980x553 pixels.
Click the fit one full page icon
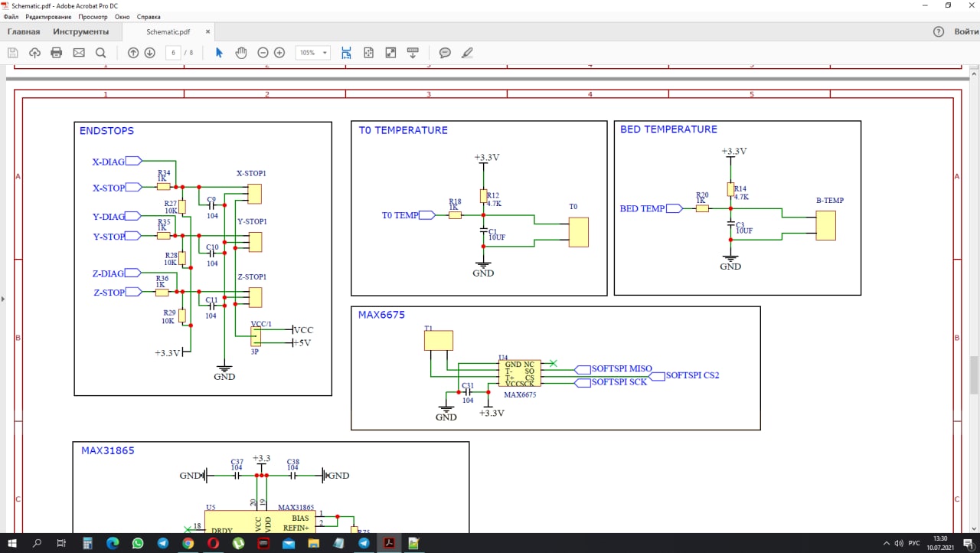(x=368, y=53)
